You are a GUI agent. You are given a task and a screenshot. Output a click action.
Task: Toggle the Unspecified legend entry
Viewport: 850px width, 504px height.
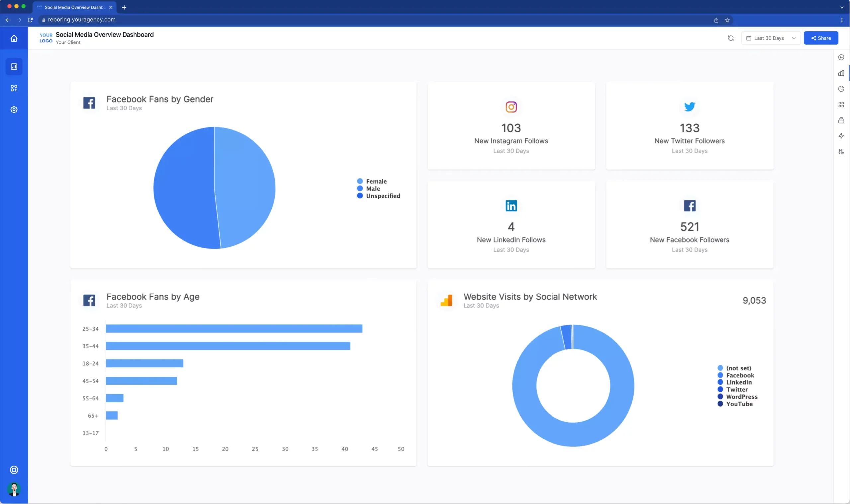[x=379, y=196]
